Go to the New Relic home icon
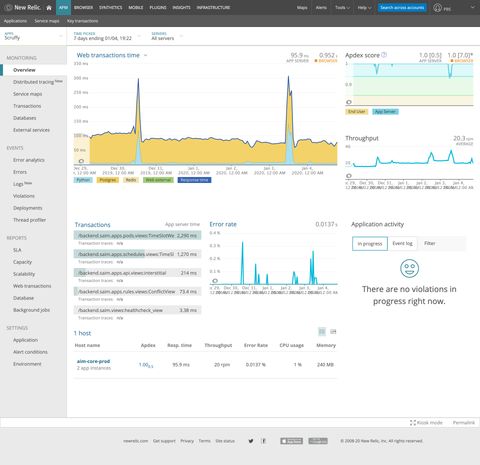The width and height of the screenshot is (480, 465). (49, 8)
